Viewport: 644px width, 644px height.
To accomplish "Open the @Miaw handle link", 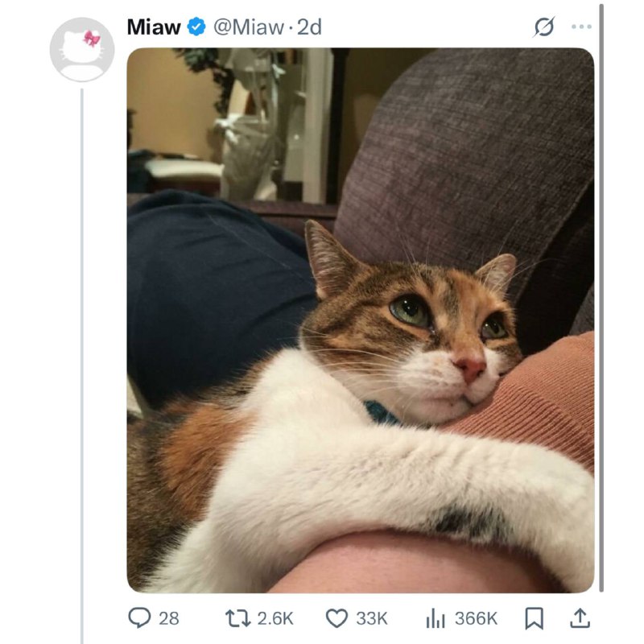I will tap(248, 27).
